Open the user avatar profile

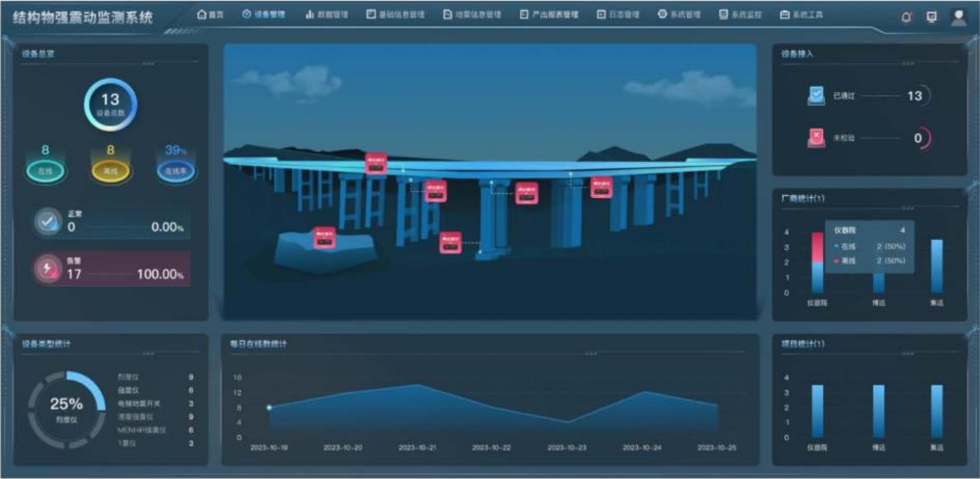(x=958, y=17)
